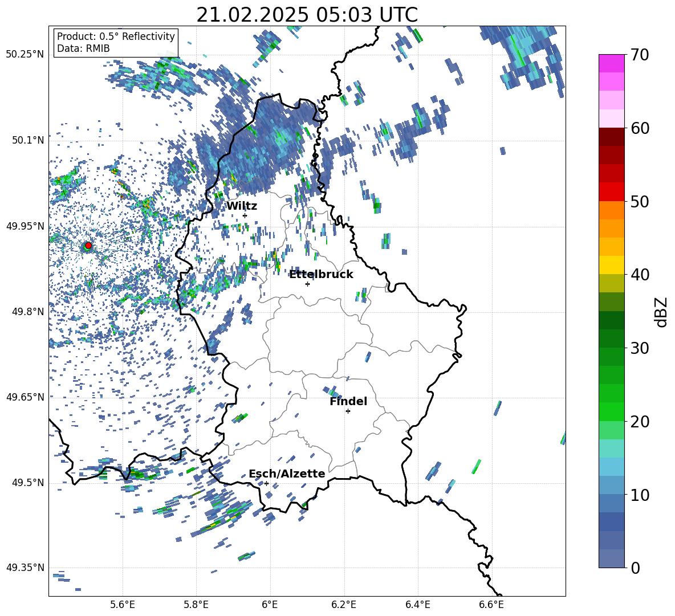The width and height of the screenshot is (675, 616).
Task: Click the 49.5°N latitude label
Action: (29, 483)
